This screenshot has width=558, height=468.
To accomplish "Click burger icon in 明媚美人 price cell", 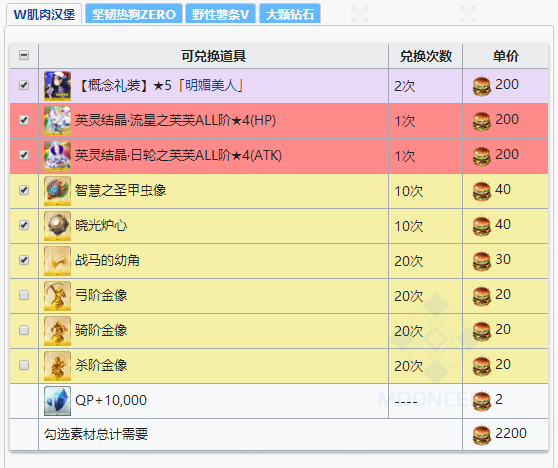I will [x=482, y=86].
